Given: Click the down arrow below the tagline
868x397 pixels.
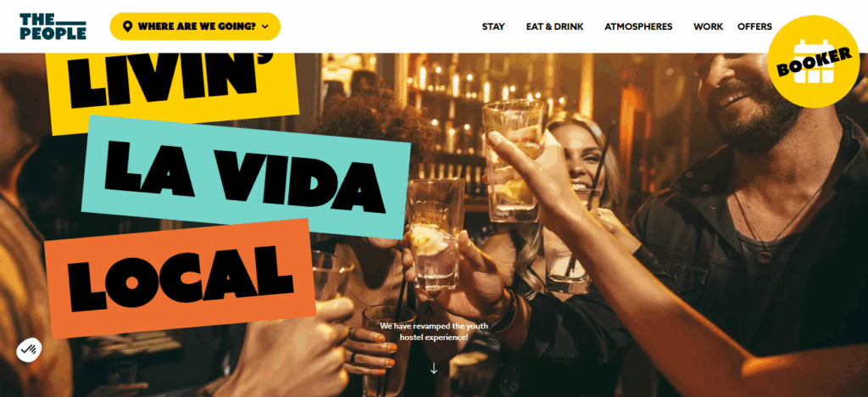Looking at the screenshot, I should click(x=434, y=368).
